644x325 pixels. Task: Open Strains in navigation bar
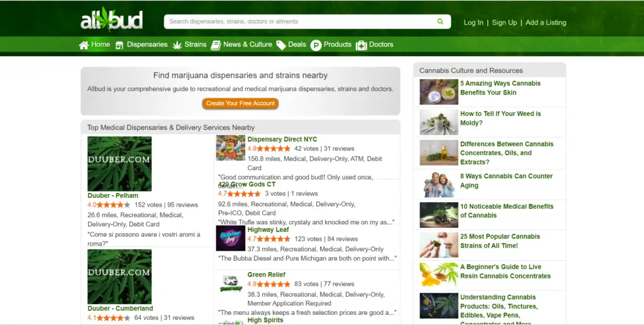pyautogui.click(x=196, y=45)
